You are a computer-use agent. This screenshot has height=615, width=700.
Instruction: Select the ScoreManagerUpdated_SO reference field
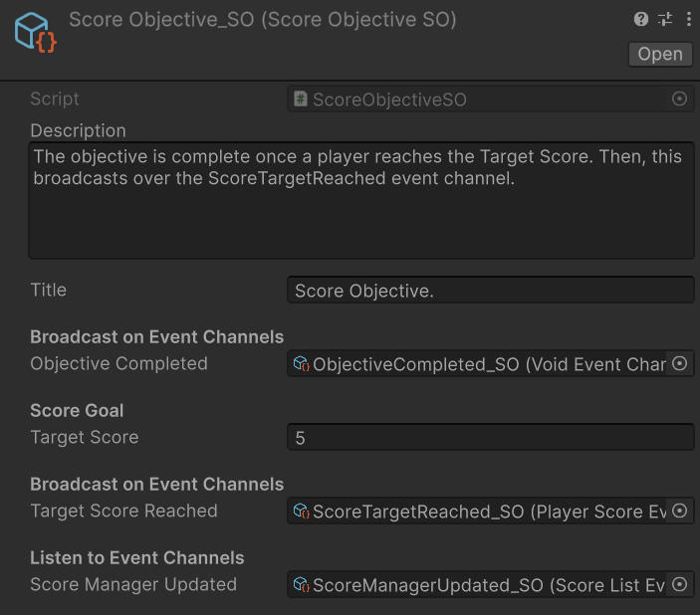pos(478,585)
